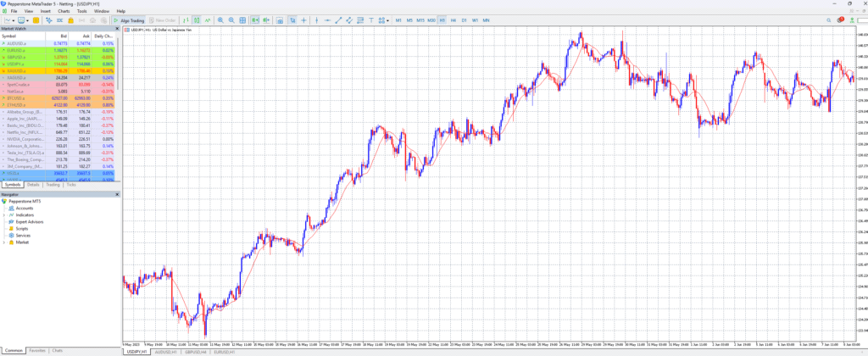
Task: Open the AUDUSD,H1 chart tab
Action: [x=165, y=352]
